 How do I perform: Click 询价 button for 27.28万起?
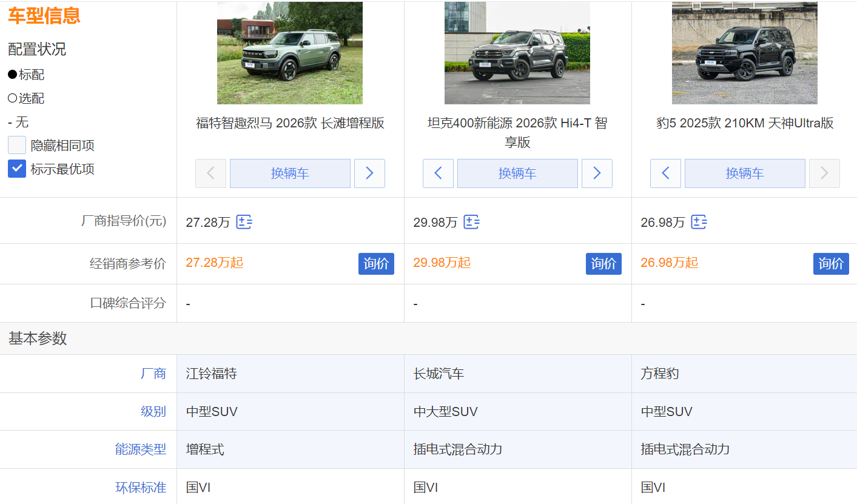pyautogui.click(x=376, y=264)
